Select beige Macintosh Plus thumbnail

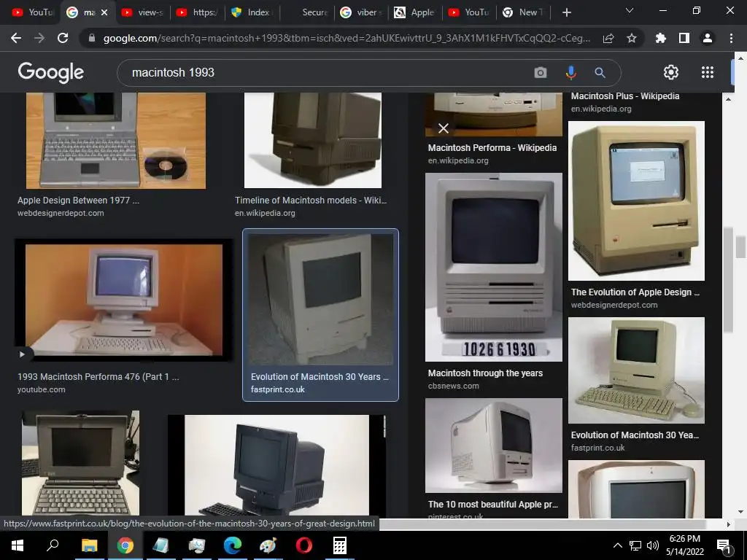(636, 201)
